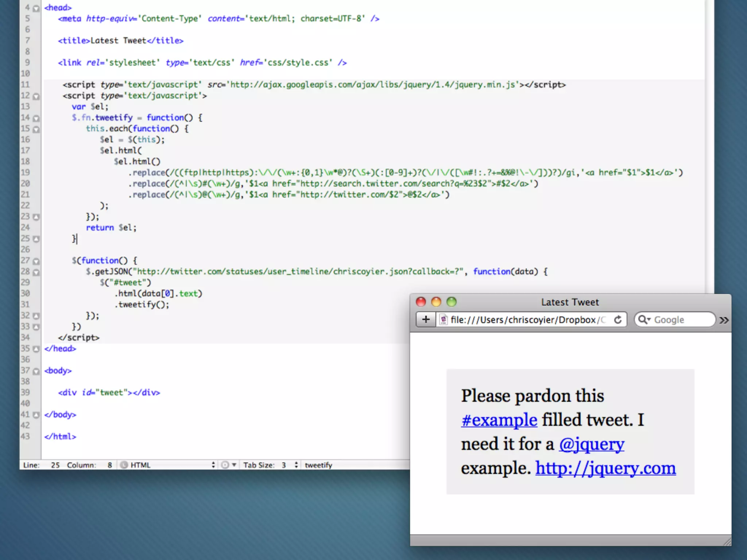
Task: Open the tweetify symbol popup
Action: coord(318,465)
